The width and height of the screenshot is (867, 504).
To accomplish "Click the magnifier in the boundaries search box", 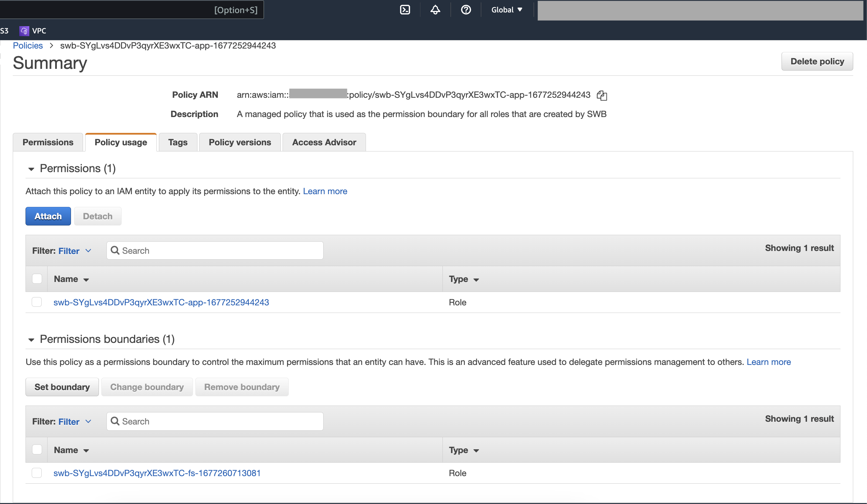I will pyautogui.click(x=115, y=421).
